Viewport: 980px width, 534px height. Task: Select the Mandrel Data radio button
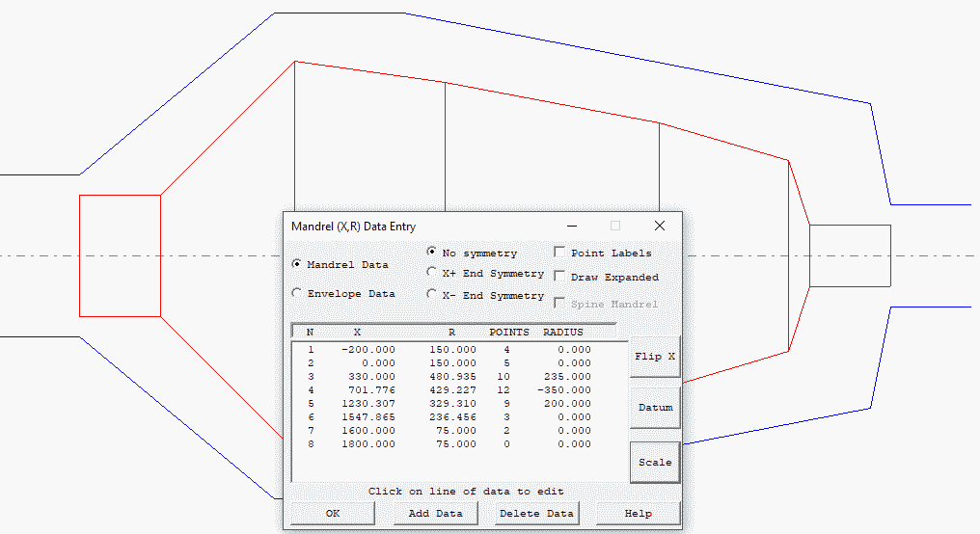[297, 264]
